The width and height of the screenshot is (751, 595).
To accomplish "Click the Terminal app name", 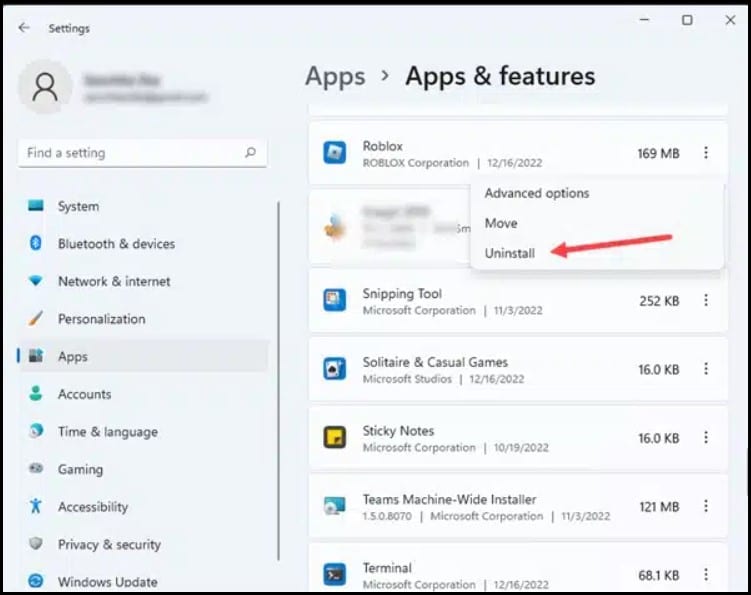I will 387,568.
